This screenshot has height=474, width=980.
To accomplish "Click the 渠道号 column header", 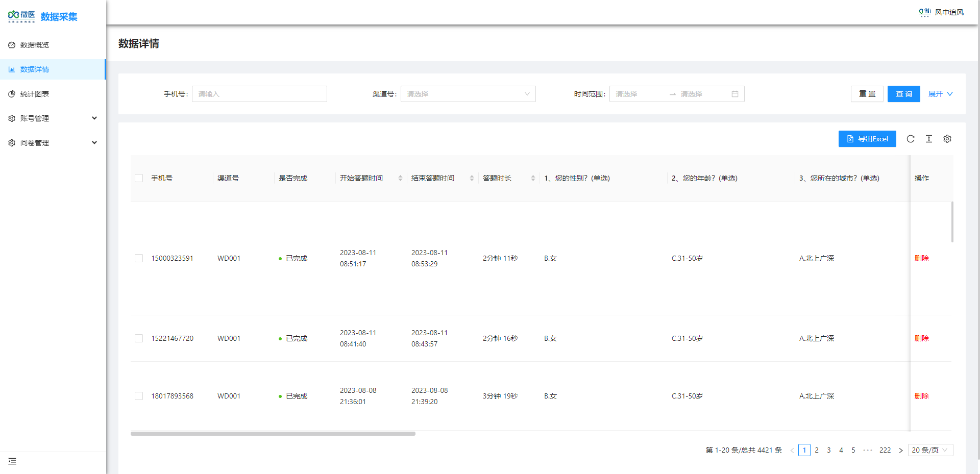I will (228, 178).
